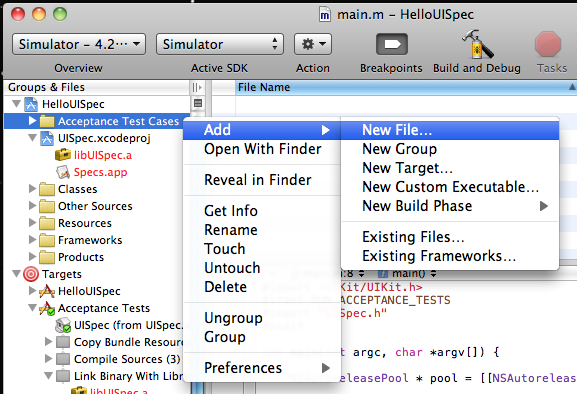Select Group in context menu
This screenshot has height=394, width=577.
262,337
